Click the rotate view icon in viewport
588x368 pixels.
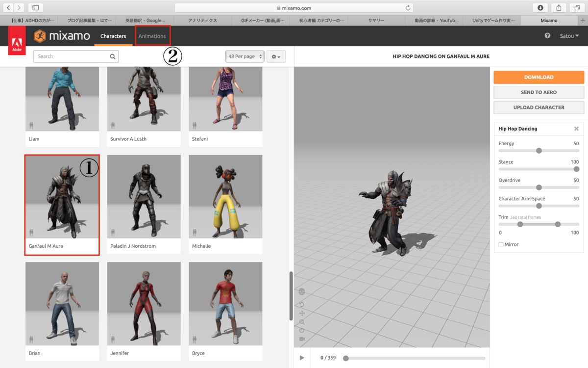[302, 305]
